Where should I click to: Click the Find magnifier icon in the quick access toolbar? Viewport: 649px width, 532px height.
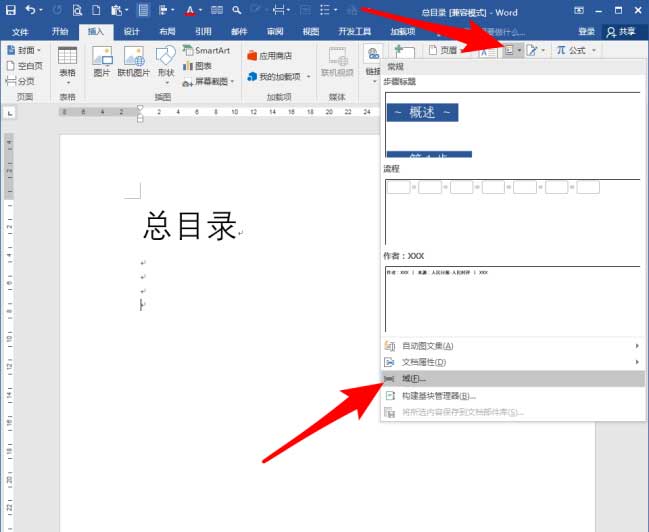237,10
